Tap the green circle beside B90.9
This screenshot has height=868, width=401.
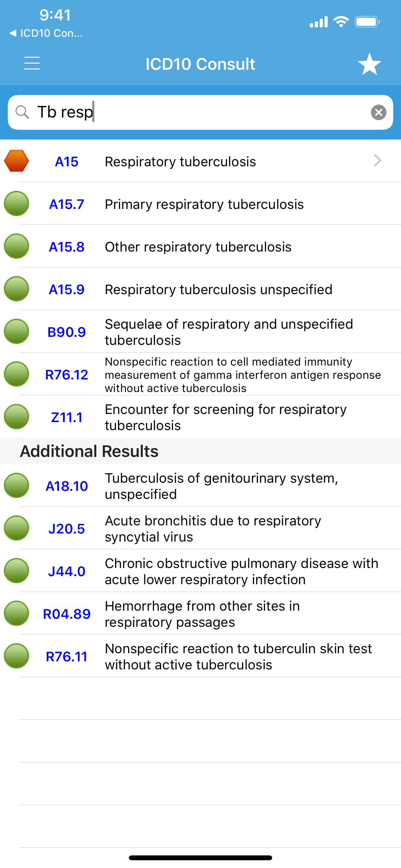16,332
